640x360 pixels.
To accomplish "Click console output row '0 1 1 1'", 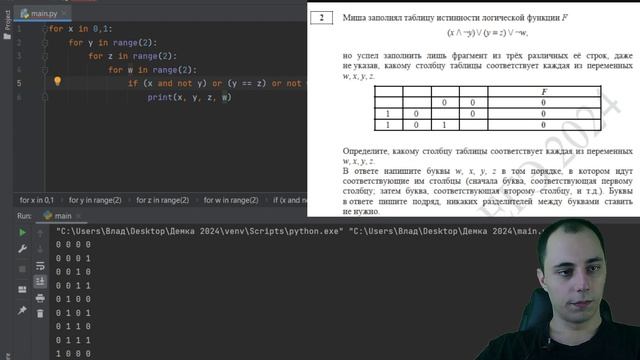I will [x=73, y=340].
